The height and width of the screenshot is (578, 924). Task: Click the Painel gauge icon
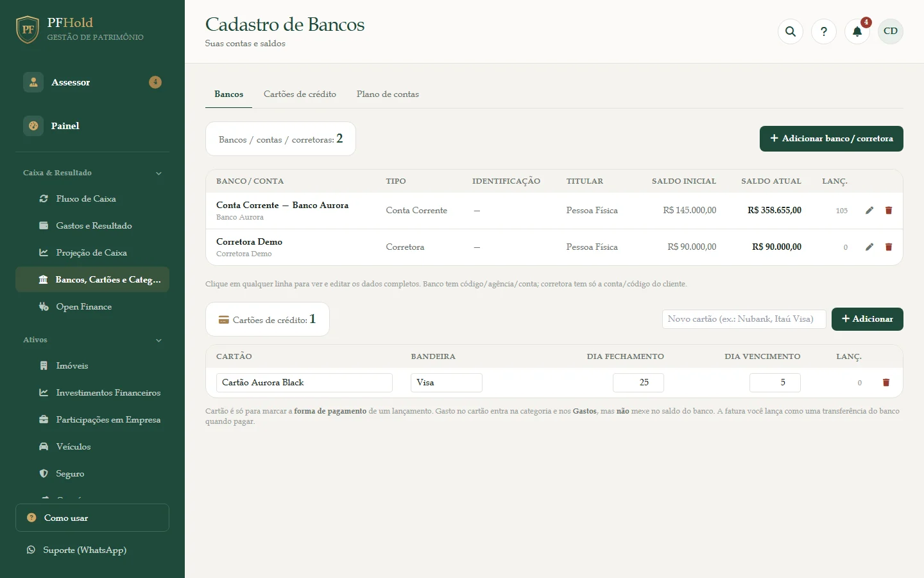33,126
